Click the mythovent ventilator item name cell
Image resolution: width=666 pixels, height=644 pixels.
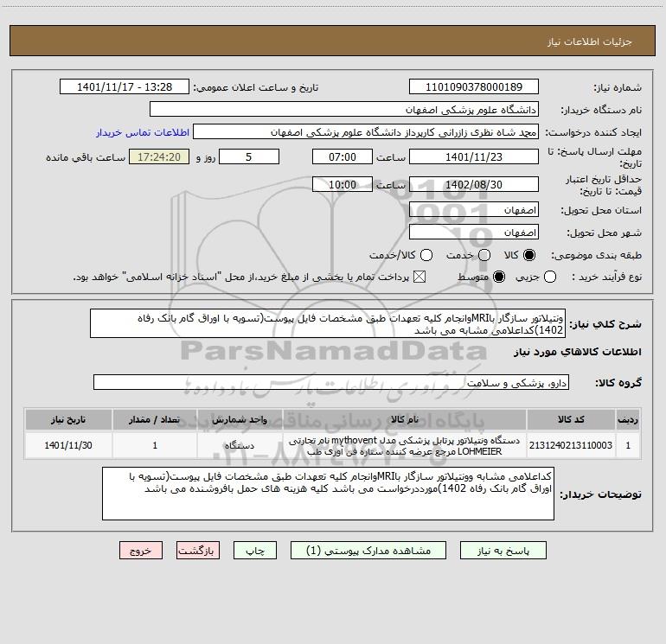click(x=405, y=445)
